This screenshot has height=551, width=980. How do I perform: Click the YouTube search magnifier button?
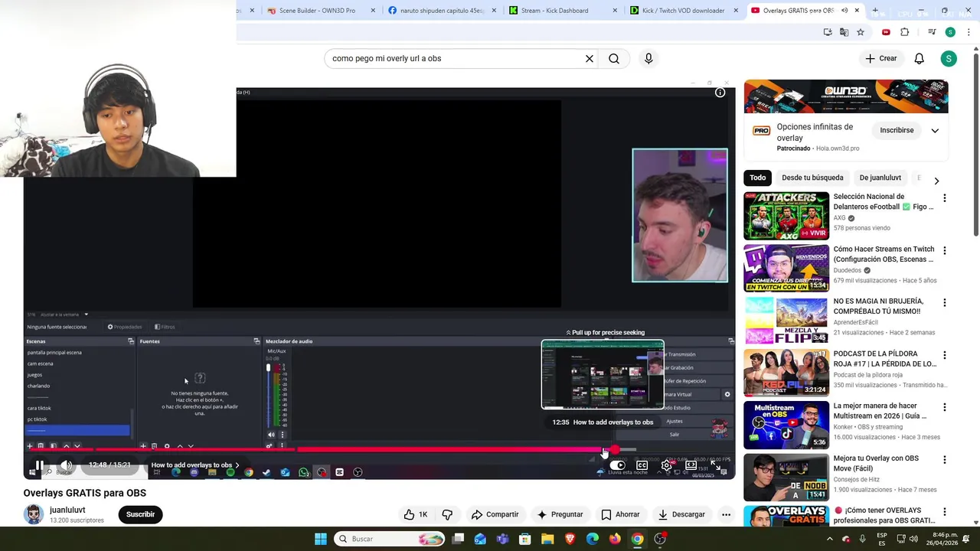pos(614,58)
